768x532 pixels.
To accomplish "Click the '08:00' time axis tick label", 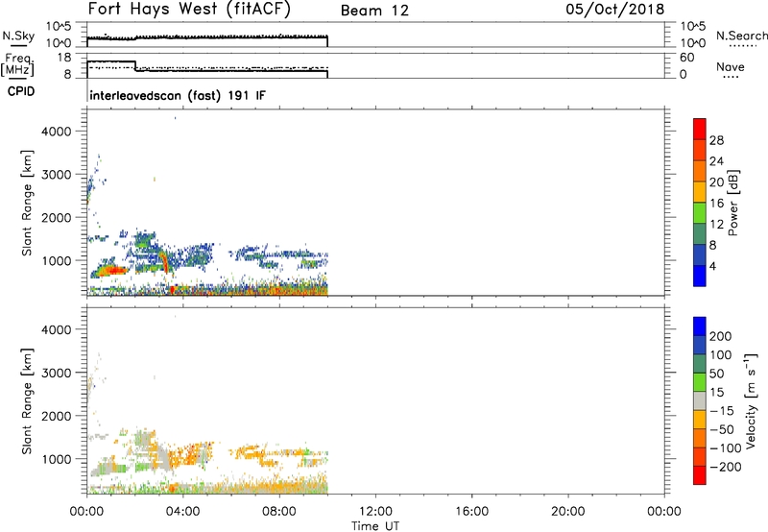I will (279, 512).
